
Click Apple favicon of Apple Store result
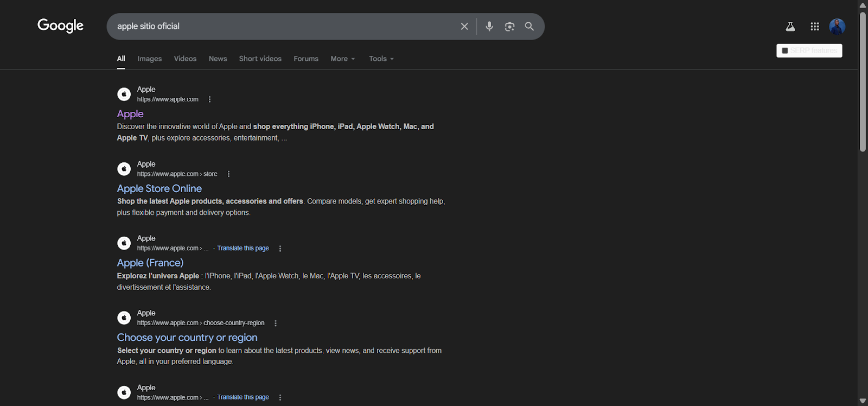(124, 169)
